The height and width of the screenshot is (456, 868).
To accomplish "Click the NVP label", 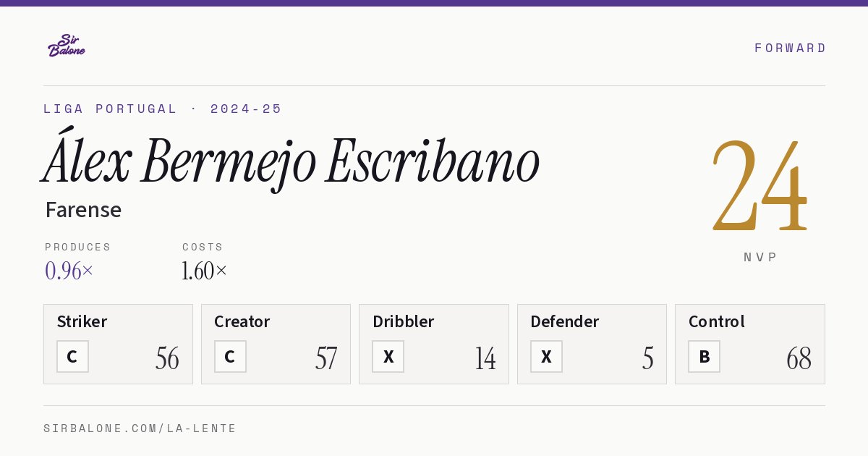I will coord(760,257).
